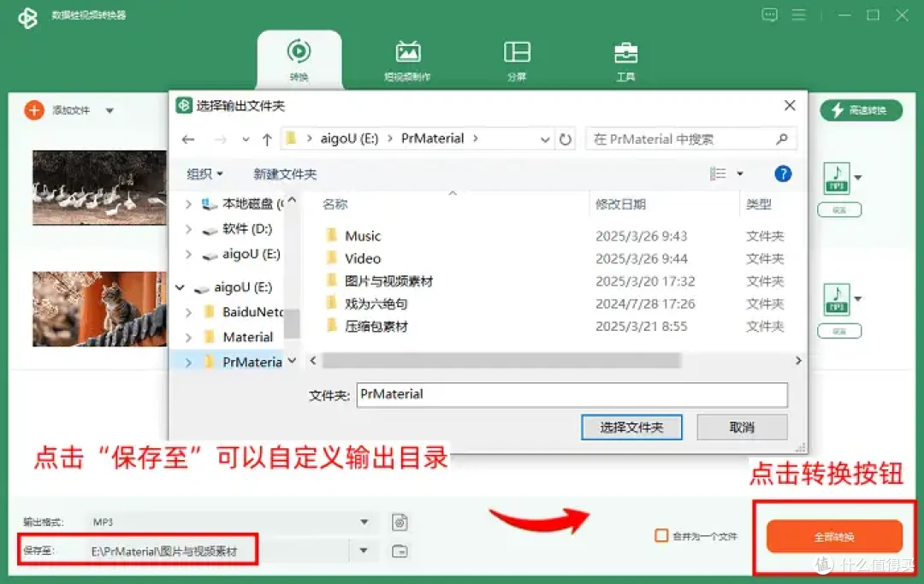Click 取消 button in dialog
This screenshot has width=924, height=584.
point(742,427)
